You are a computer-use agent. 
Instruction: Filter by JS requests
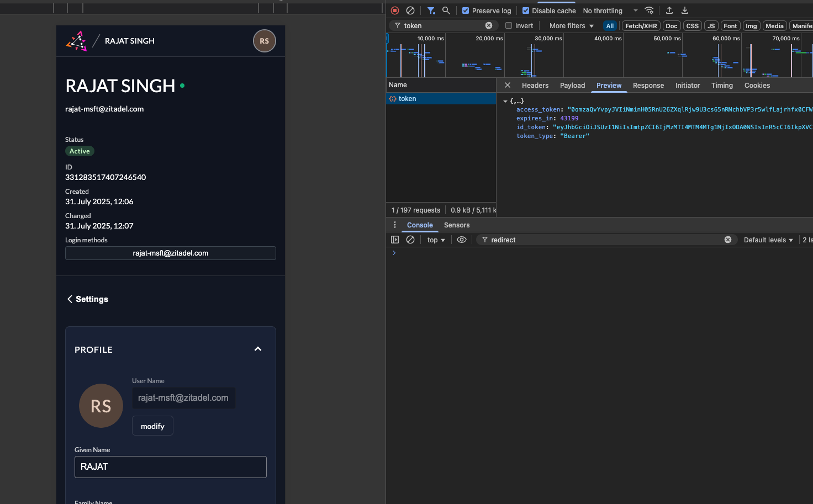coord(711,26)
